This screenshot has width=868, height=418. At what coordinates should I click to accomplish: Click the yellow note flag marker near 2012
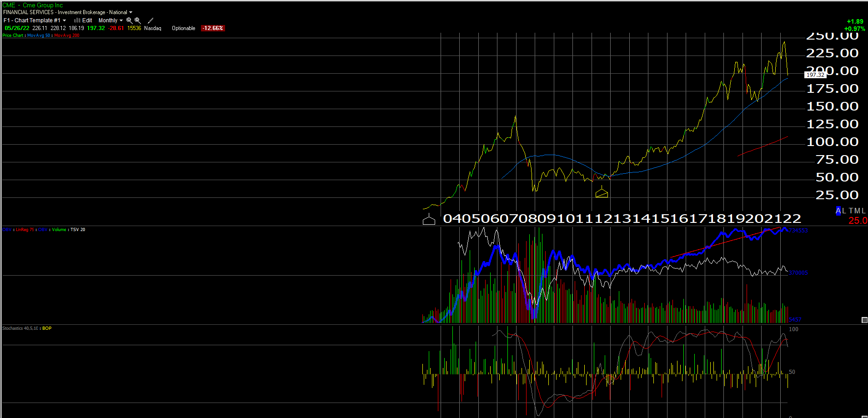pos(602,193)
